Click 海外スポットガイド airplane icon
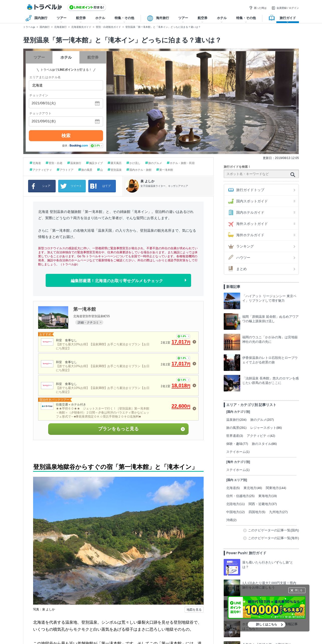Viewport: 322px width, 644px height. 231,224
